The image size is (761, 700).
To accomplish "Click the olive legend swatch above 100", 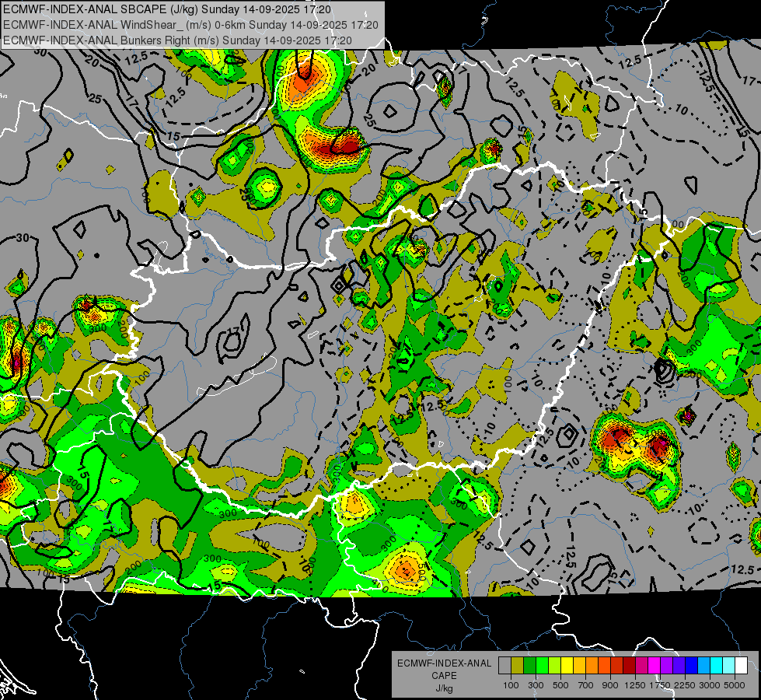I will coord(517,666).
